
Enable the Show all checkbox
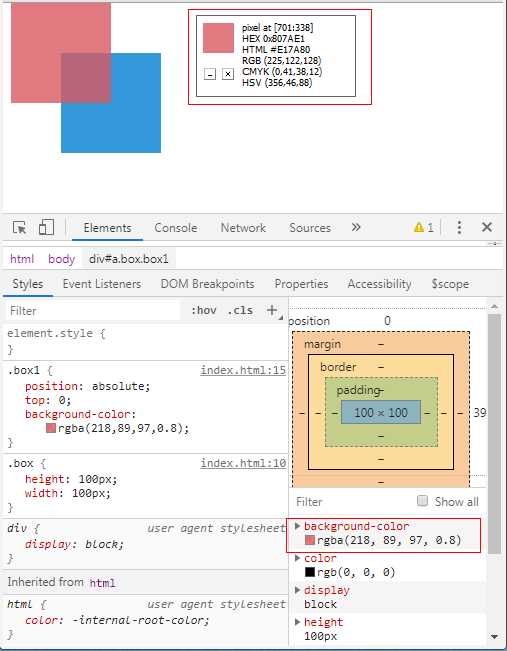point(422,501)
